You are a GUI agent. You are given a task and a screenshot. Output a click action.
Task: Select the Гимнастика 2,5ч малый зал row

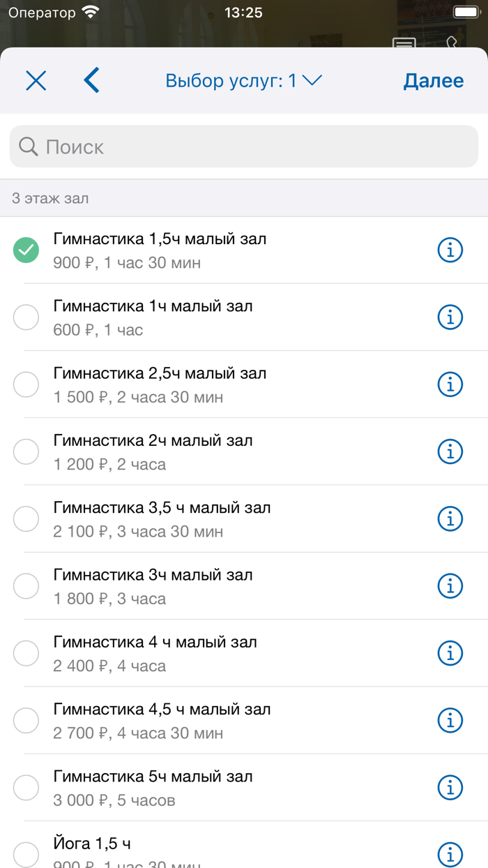(x=209, y=384)
